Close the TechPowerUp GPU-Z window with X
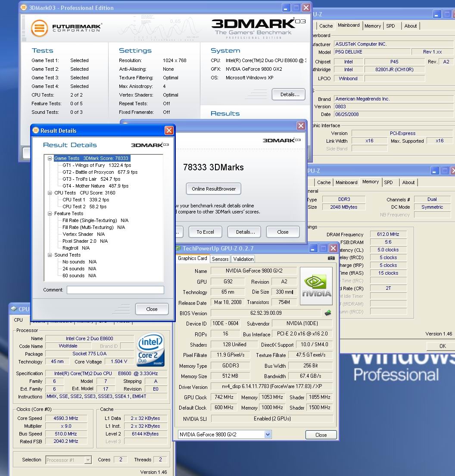Screen dimensions: 455x476 click(333, 248)
